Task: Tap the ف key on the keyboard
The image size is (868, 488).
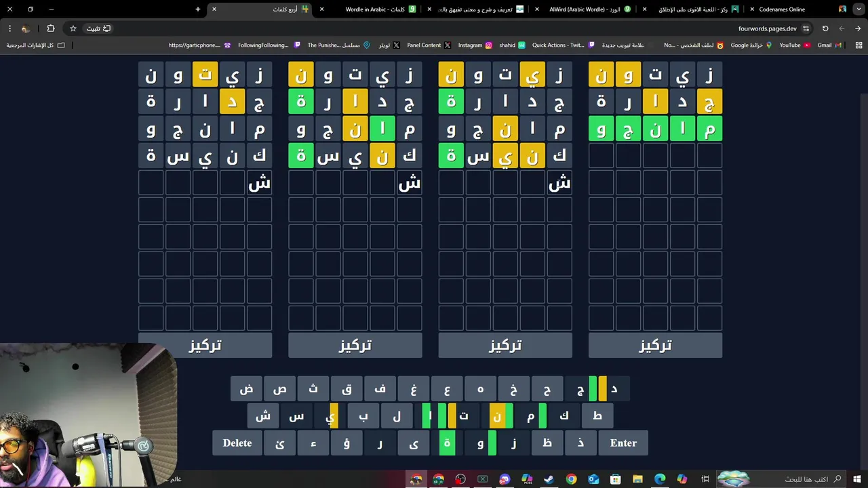Action: pos(380,389)
